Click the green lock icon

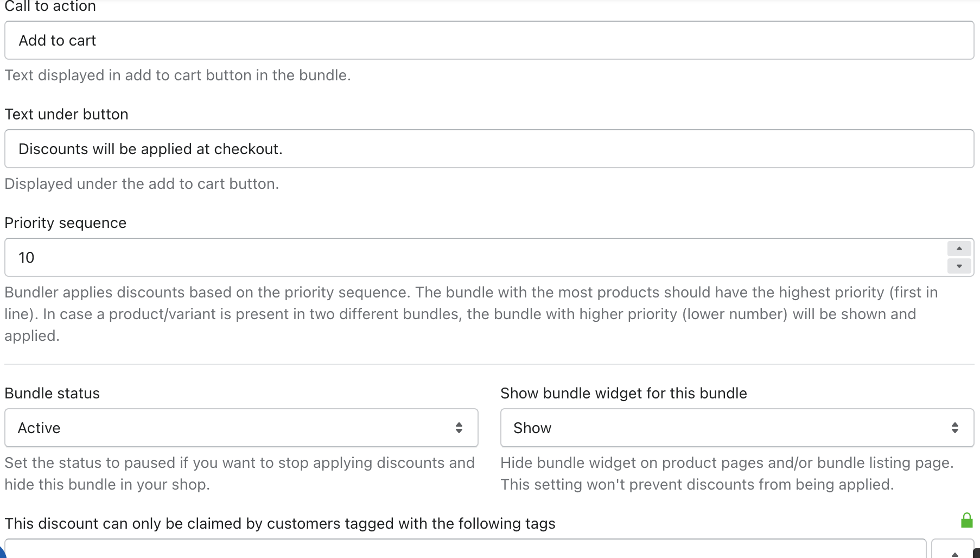click(x=966, y=521)
